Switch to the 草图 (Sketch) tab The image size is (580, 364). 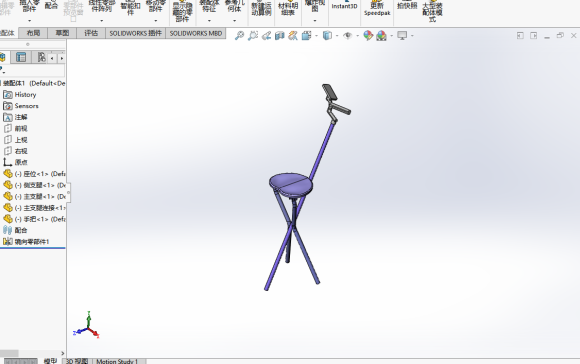(x=62, y=33)
